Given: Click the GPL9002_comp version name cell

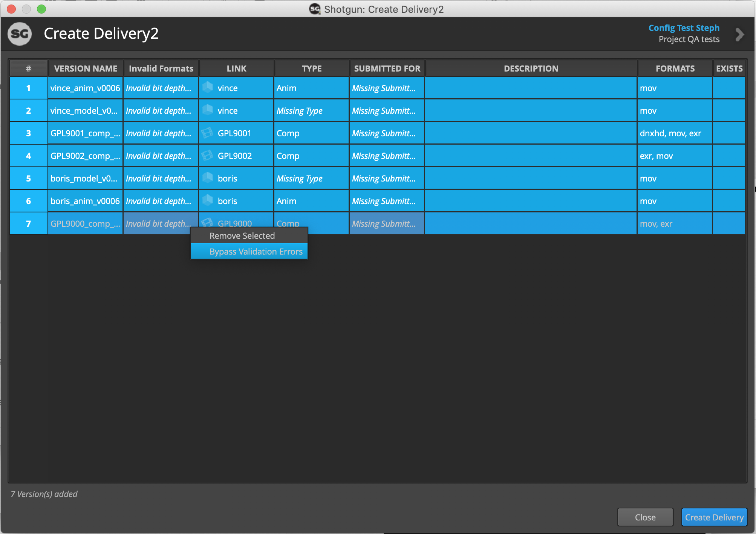Looking at the screenshot, I should (86, 156).
